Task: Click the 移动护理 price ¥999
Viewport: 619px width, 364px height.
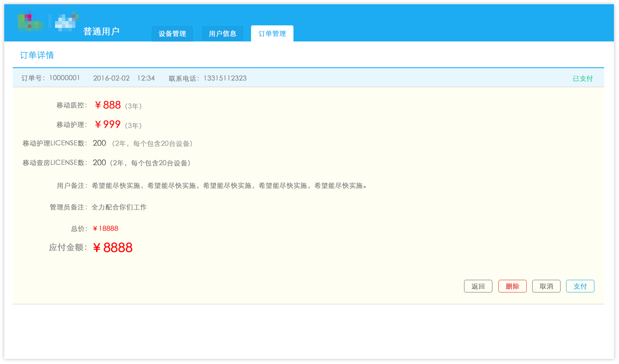Action: 108,124
